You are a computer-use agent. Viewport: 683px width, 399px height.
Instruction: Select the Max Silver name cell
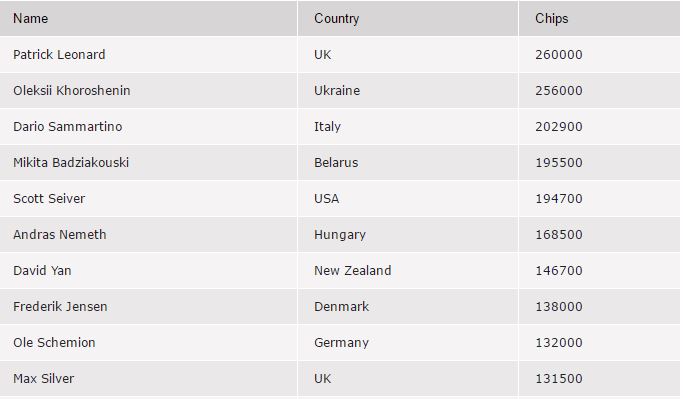point(148,379)
